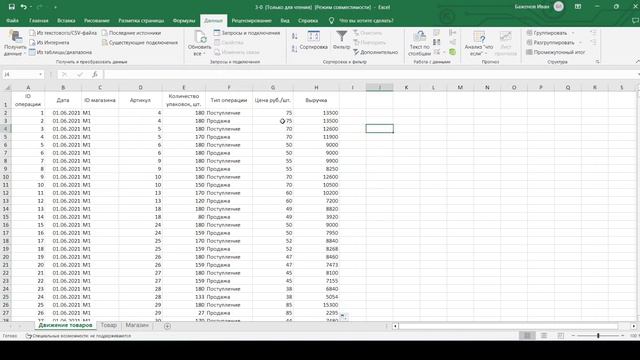Image resolution: width=640 pixels, height=360 pixels.
Task: Click the Выручка header cell
Action: [316, 100]
